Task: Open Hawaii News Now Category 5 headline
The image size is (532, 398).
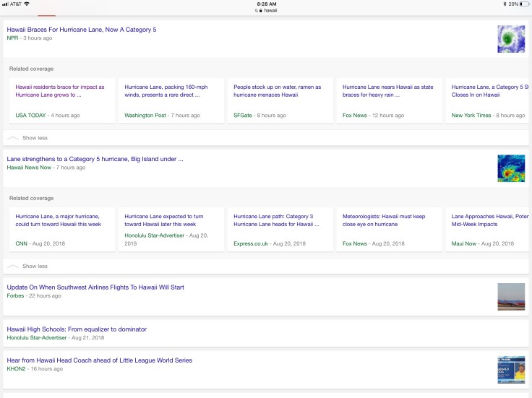Action: 95,159
